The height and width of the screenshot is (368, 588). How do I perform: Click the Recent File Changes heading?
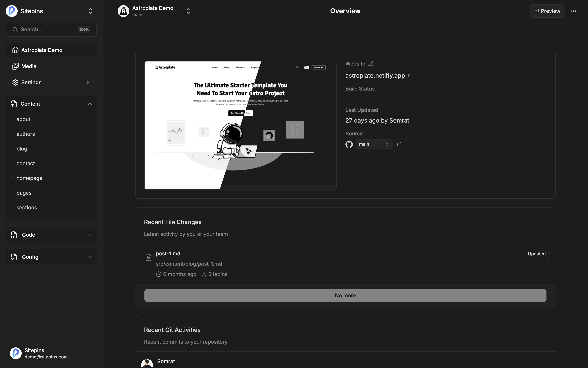(x=173, y=222)
